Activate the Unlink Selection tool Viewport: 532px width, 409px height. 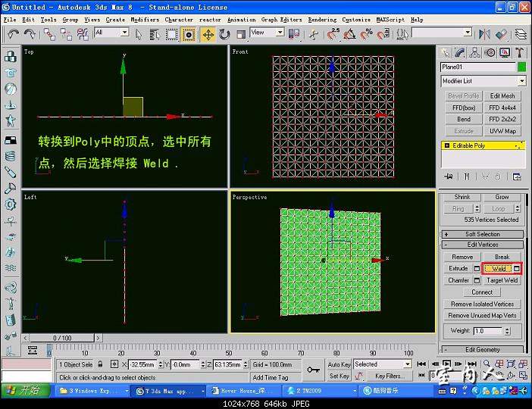pyautogui.click(x=66, y=34)
